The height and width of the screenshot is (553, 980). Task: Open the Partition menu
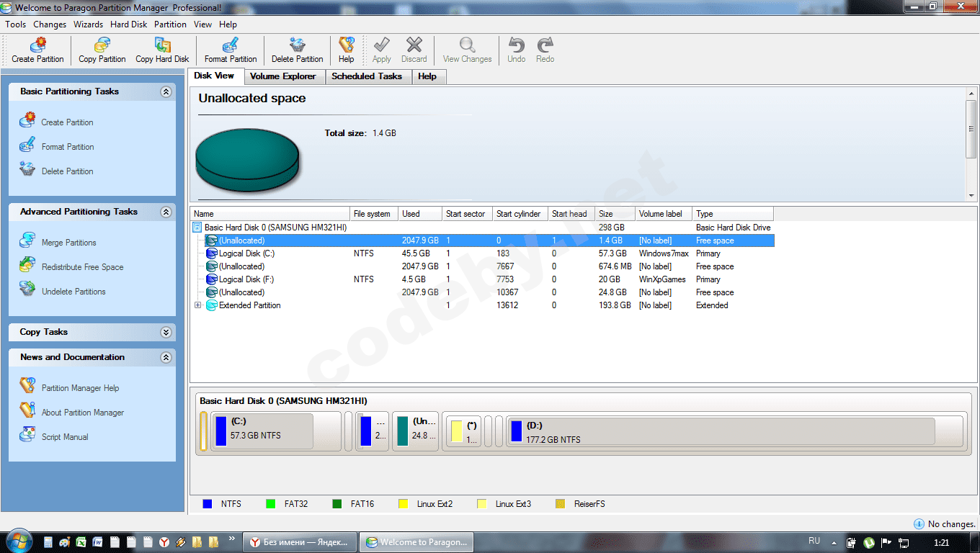pyautogui.click(x=170, y=24)
